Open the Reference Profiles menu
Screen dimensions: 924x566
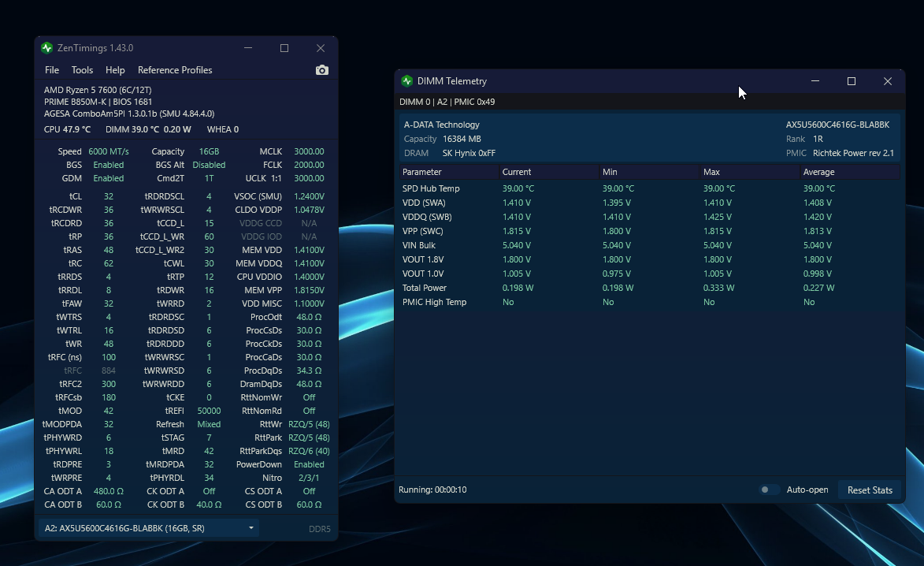pyautogui.click(x=175, y=70)
